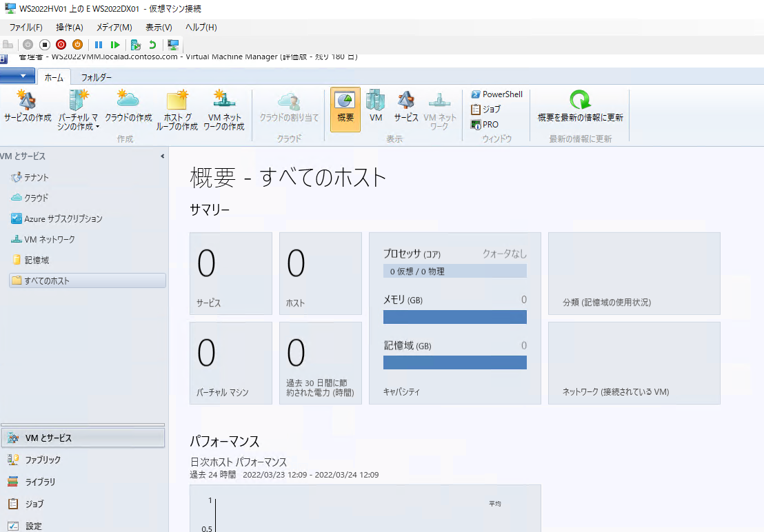Viewport: 764px width, 532px height.
Task: Select All Hosts (すべてのホスト) folder
Action: 87,280
